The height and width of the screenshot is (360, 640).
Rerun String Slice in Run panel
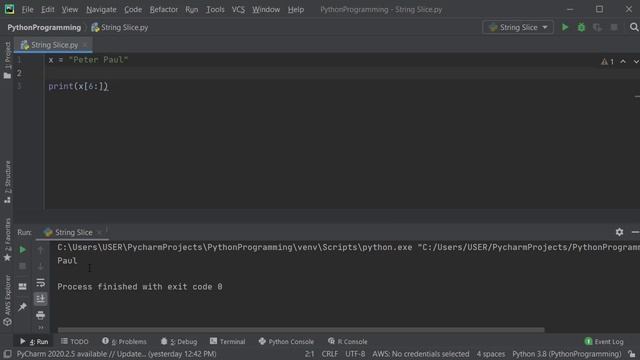23,249
